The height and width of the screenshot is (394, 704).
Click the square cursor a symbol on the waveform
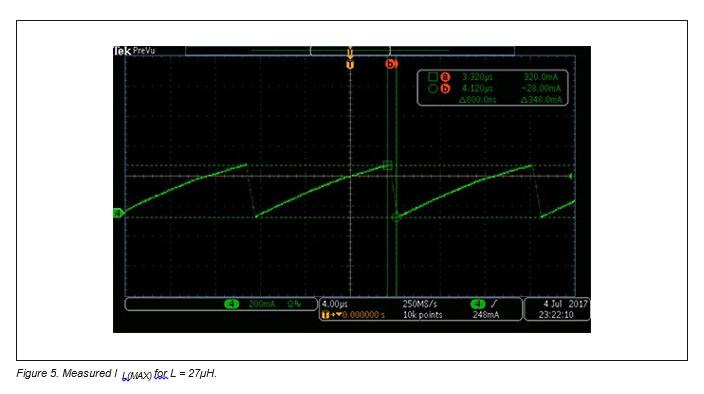(x=387, y=165)
